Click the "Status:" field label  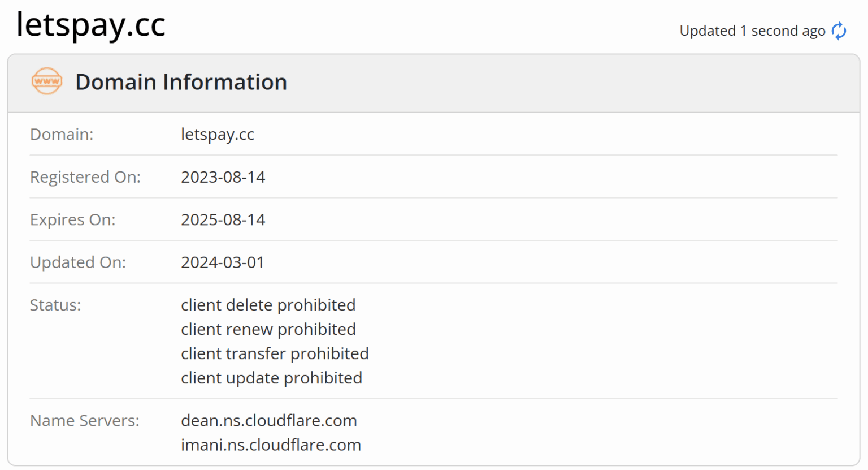tap(55, 305)
